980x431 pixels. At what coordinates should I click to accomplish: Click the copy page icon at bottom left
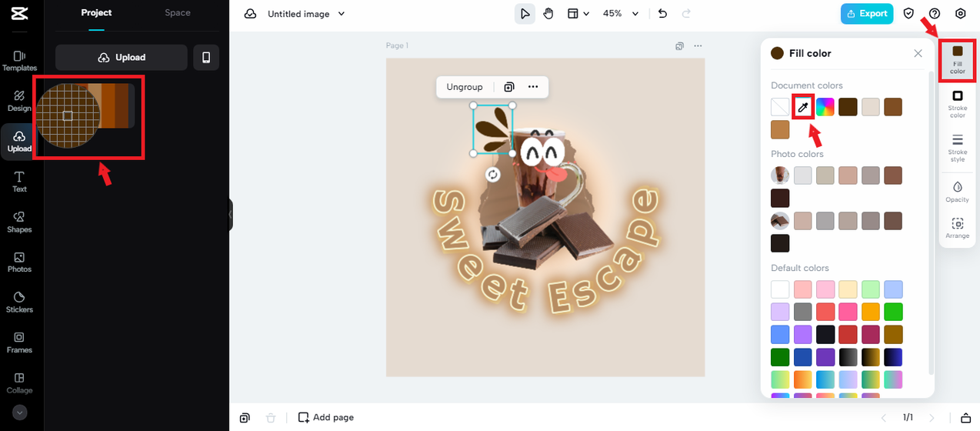(244, 417)
